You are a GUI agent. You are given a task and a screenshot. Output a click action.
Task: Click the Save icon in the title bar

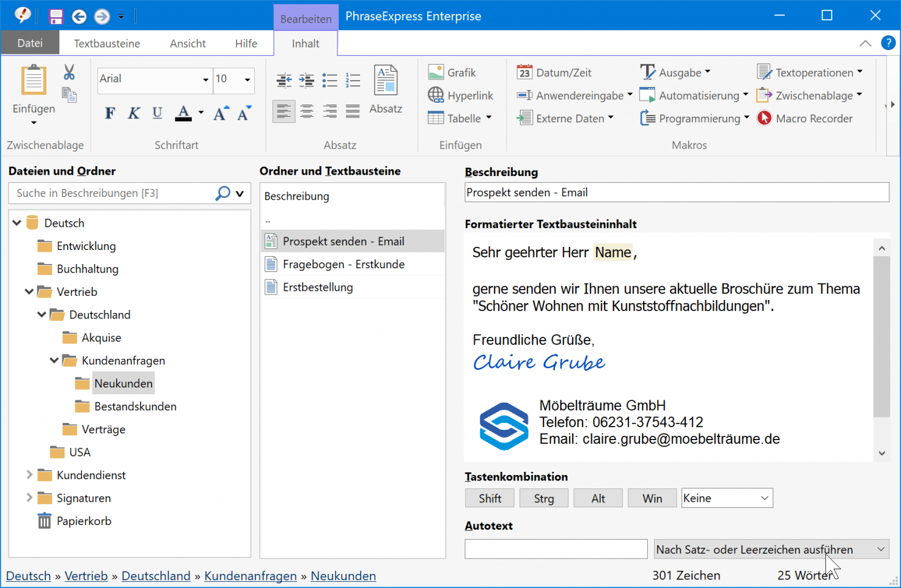point(56,17)
